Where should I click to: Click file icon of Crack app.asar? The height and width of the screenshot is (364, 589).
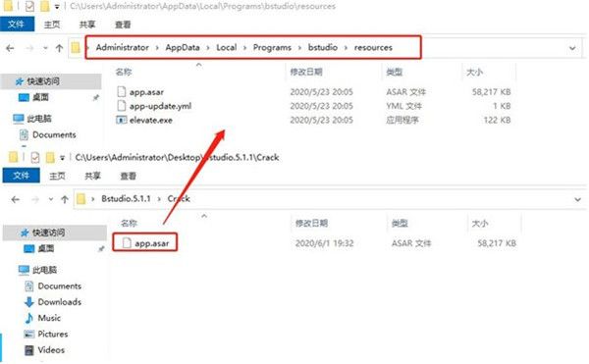coord(127,243)
